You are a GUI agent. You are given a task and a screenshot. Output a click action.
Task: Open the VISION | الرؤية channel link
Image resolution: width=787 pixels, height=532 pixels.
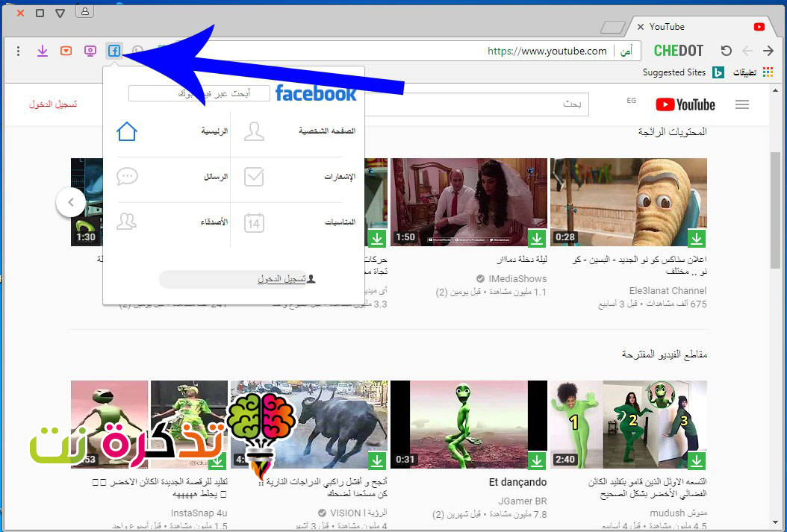coord(358,513)
